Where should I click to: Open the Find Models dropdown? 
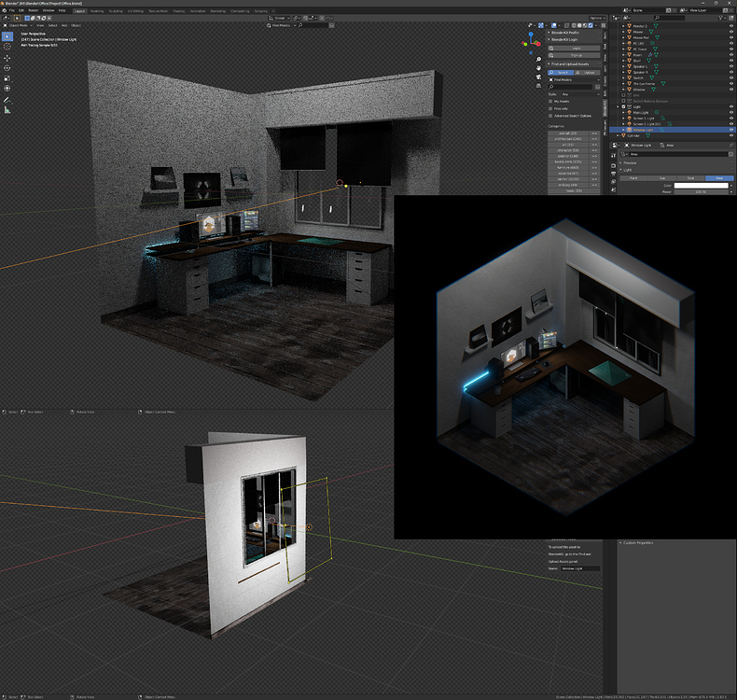[x=574, y=80]
